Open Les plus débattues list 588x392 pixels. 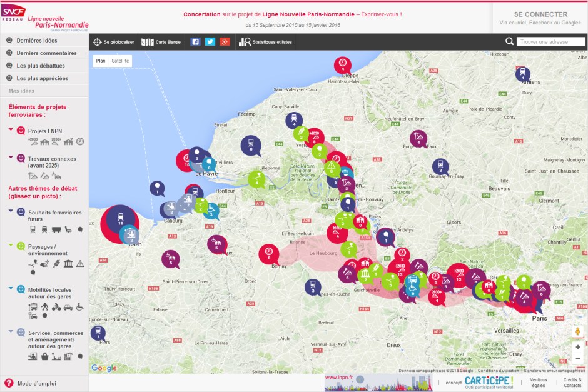[x=41, y=66]
